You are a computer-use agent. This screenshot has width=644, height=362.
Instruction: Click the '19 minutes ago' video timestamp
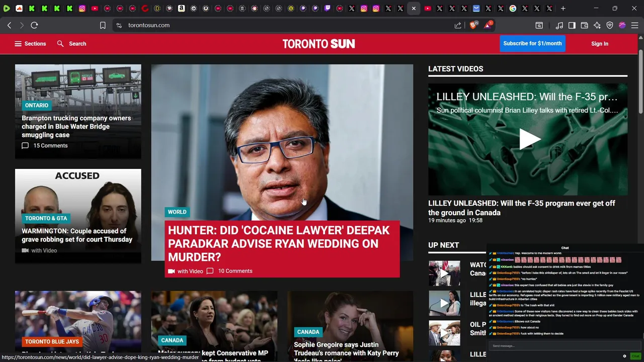447,221
